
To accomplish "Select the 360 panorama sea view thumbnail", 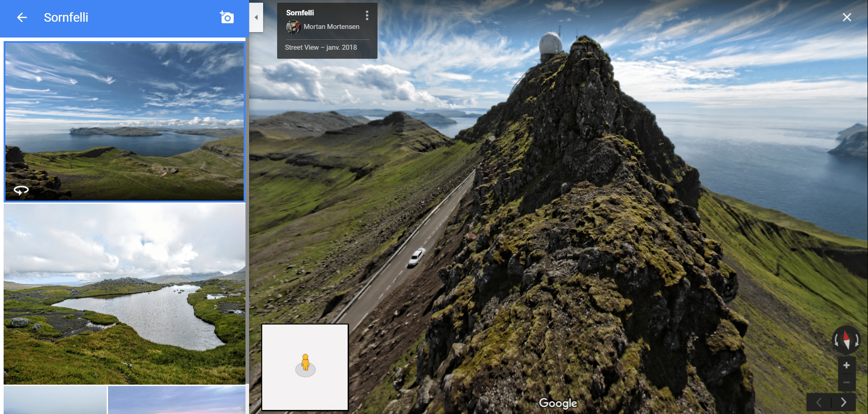I will [124, 122].
